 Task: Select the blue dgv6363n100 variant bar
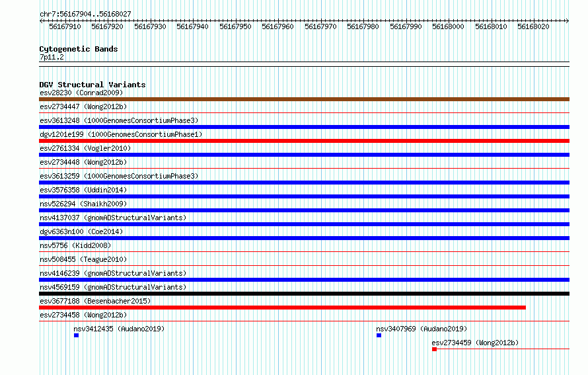pos(304,238)
